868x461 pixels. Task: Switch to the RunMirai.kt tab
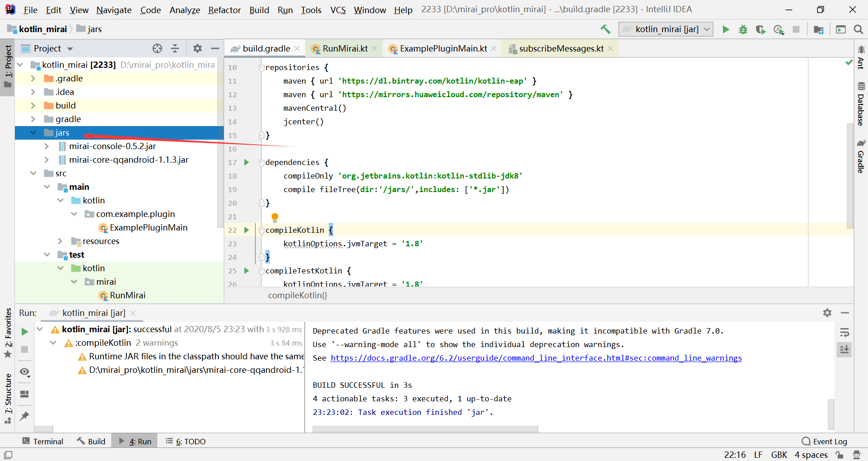[x=344, y=48]
